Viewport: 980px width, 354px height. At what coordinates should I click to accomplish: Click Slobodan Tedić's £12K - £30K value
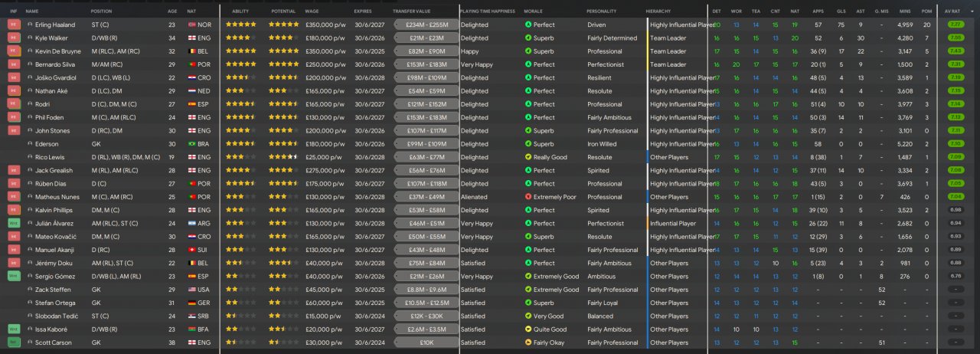coord(426,316)
